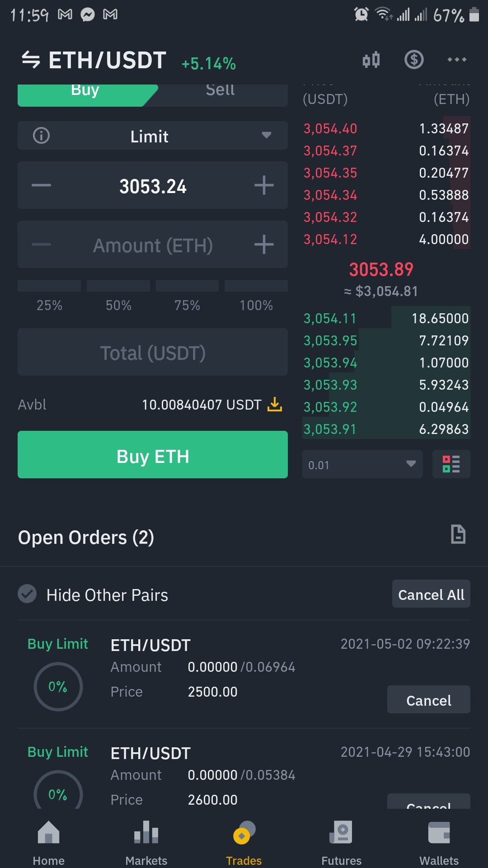
Task: Tap the deposit USDT download icon
Action: pyautogui.click(x=274, y=404)
